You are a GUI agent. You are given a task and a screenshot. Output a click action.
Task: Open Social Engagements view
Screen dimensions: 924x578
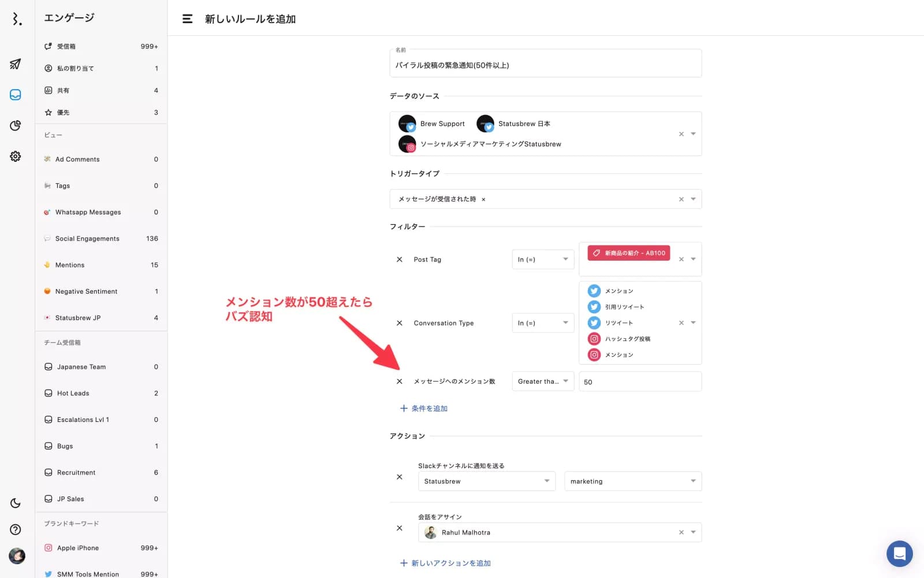click(101, 239)
